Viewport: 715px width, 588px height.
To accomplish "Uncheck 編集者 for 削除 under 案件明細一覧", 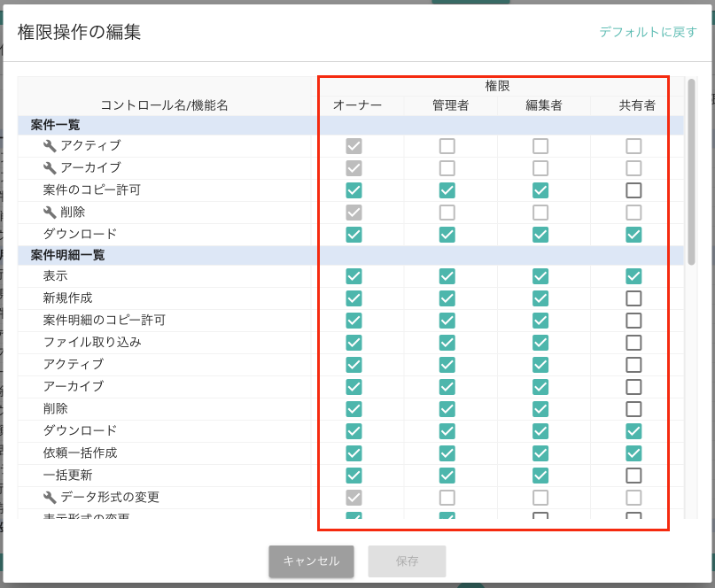I will click(x=540, y=409).
